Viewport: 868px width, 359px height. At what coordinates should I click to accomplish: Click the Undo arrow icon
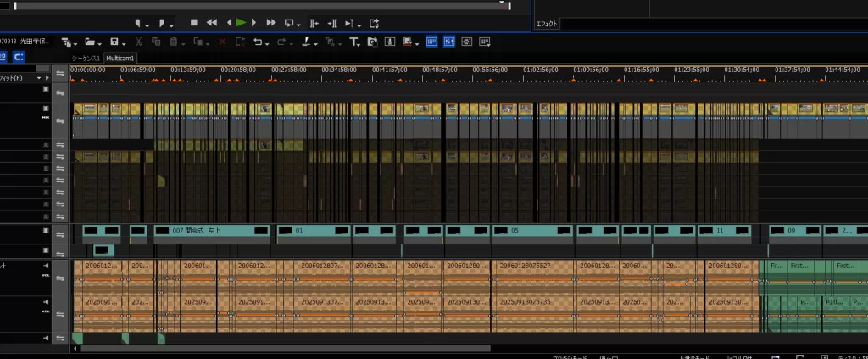pyautogui.click(x=258, y=42)
